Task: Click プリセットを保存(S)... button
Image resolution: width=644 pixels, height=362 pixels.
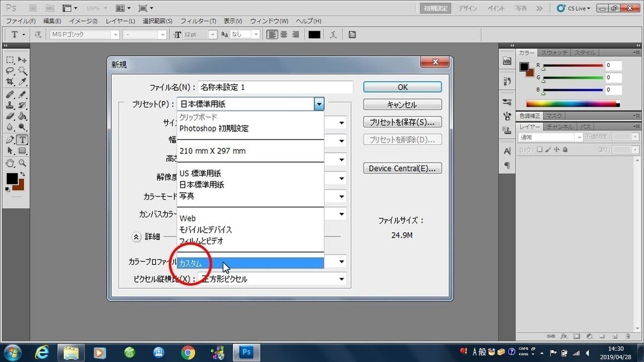Action: [402, 122]
